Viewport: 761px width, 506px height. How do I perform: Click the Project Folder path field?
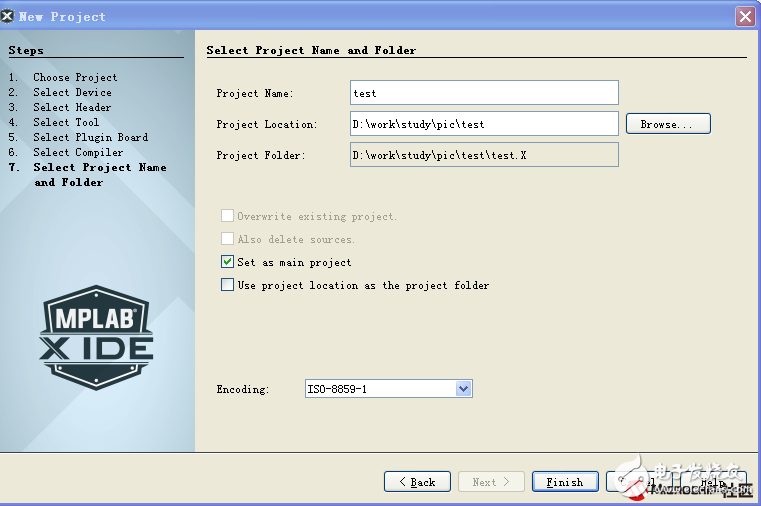(x=484, y=154)
